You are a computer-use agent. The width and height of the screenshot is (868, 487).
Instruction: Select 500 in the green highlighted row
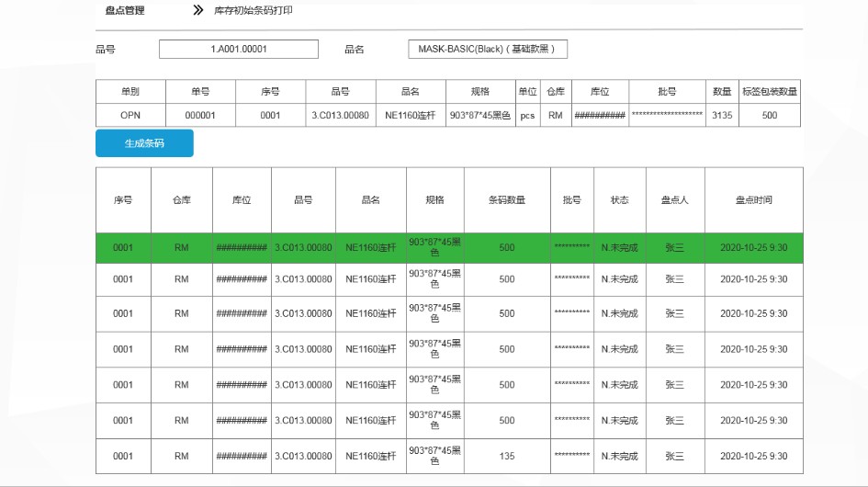pyautogui.click(x=507, y=248)
